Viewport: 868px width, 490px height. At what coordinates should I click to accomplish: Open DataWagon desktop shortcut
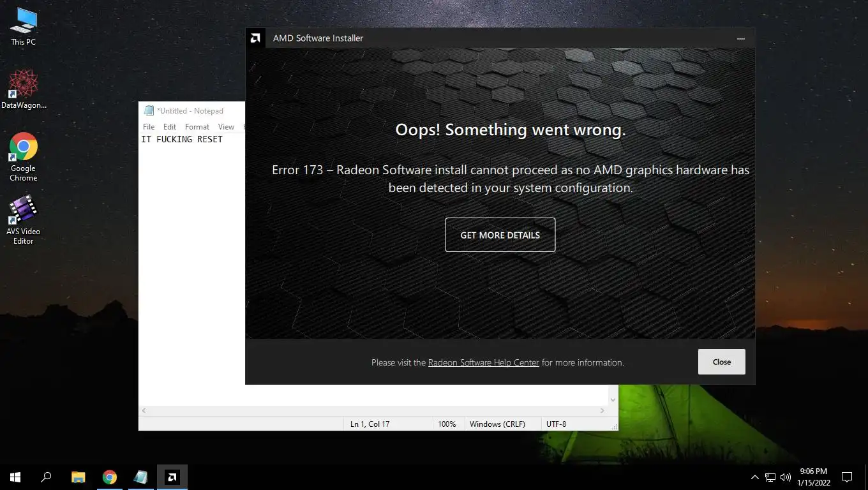[x=24, y=89]
